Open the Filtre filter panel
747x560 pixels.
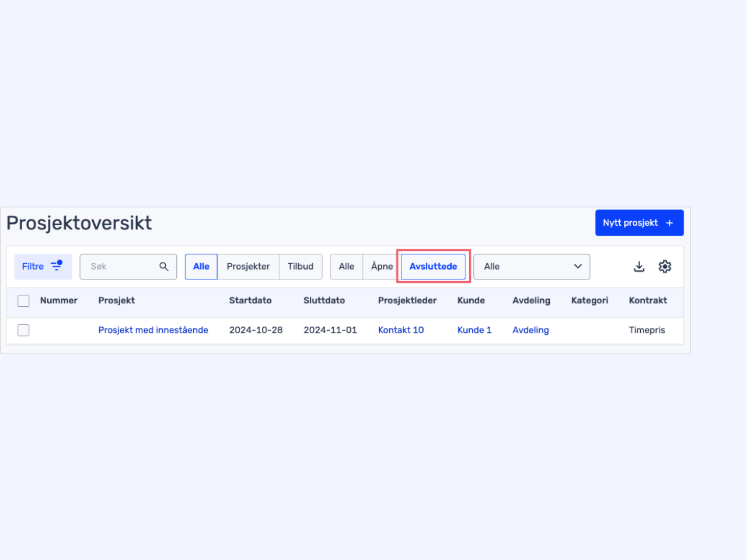(x=43, y=267)
